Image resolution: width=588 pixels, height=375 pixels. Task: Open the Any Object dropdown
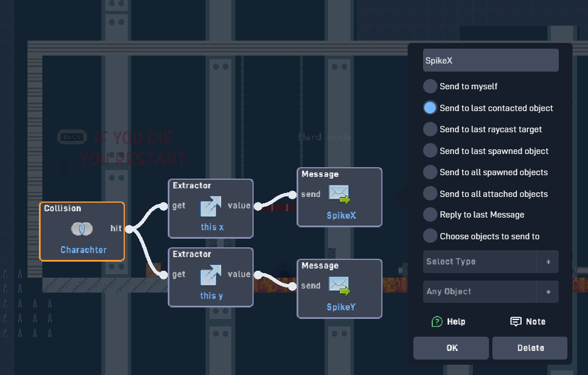(480, 291)
